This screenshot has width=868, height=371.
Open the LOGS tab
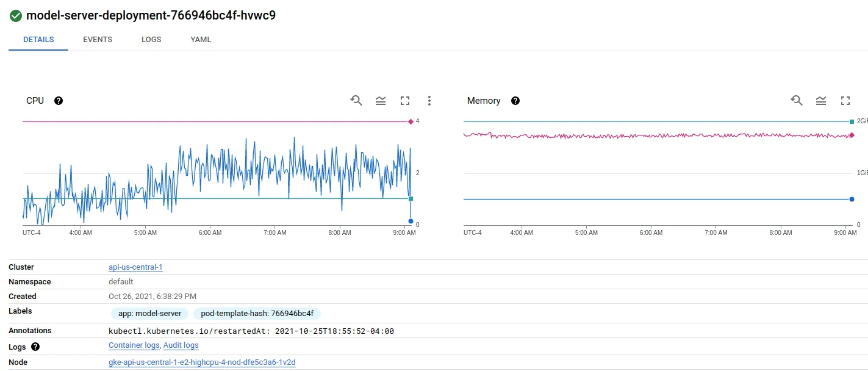point(151,40)
